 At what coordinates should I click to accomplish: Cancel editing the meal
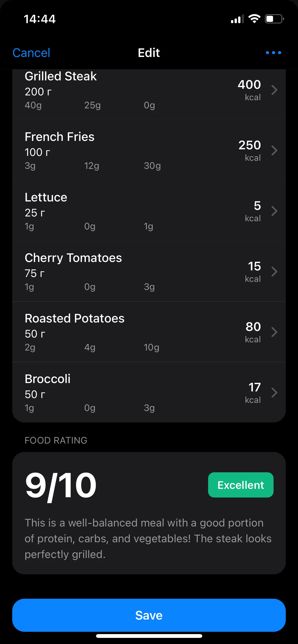[x=31, y=53]
